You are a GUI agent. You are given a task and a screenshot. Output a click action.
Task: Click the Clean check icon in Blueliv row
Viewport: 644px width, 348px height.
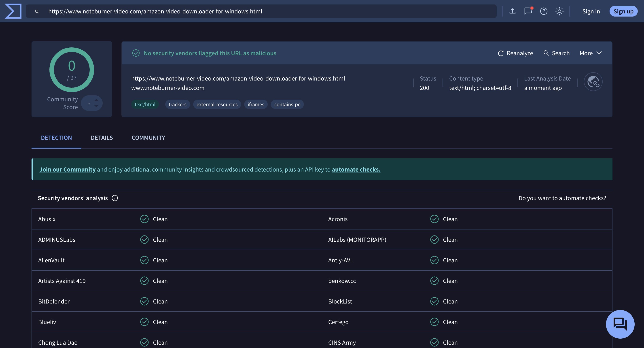(x=144, y=322)
